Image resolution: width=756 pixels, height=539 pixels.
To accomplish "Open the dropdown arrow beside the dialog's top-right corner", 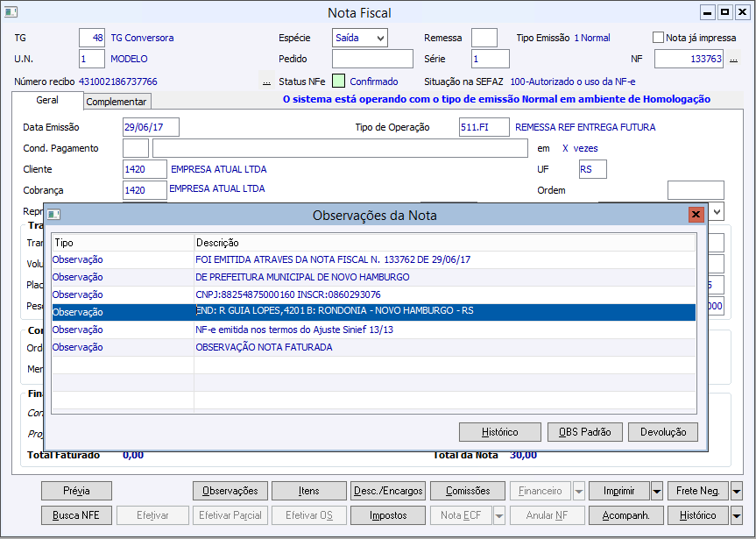I will 717,212.
